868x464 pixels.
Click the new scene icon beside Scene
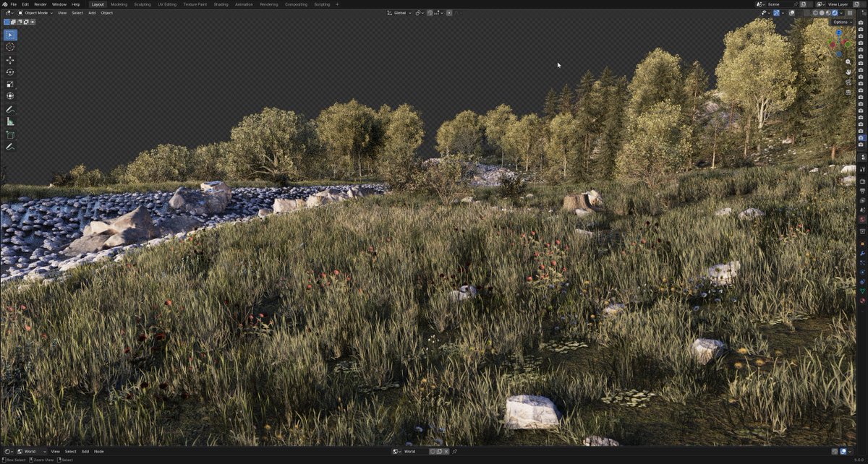[x=803, y=4]
